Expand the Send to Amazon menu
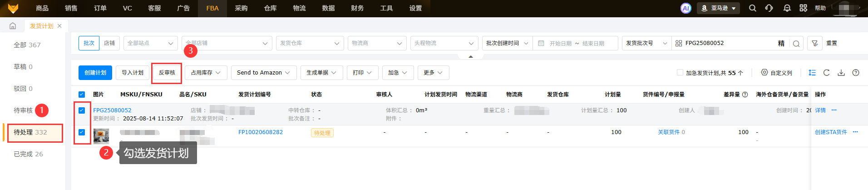Image resolution: width=868 pixels, height=190 pixels. point(264,73)
